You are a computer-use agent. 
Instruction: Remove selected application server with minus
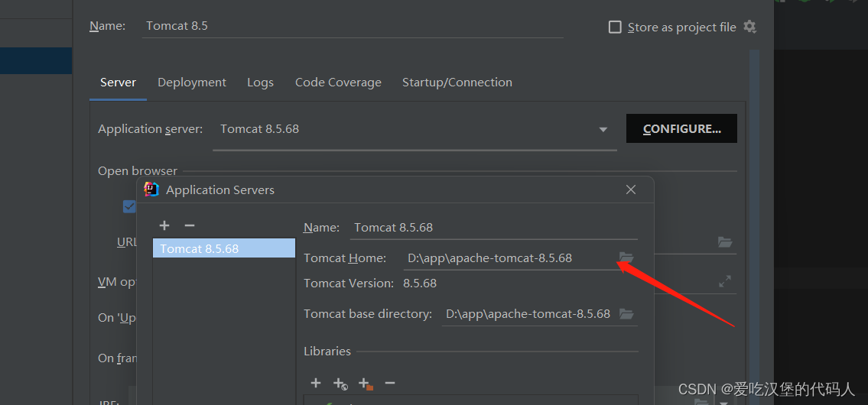(190, 225)
